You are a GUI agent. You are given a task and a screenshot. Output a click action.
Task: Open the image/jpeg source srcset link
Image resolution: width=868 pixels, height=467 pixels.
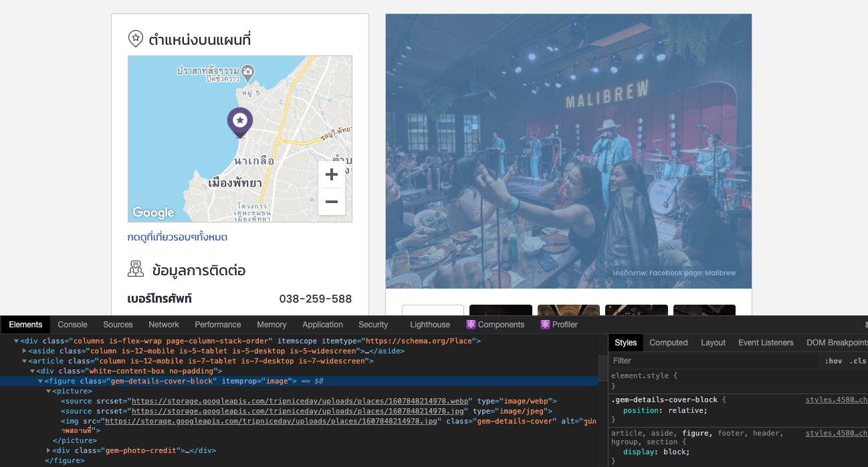(x=298, y=411)
